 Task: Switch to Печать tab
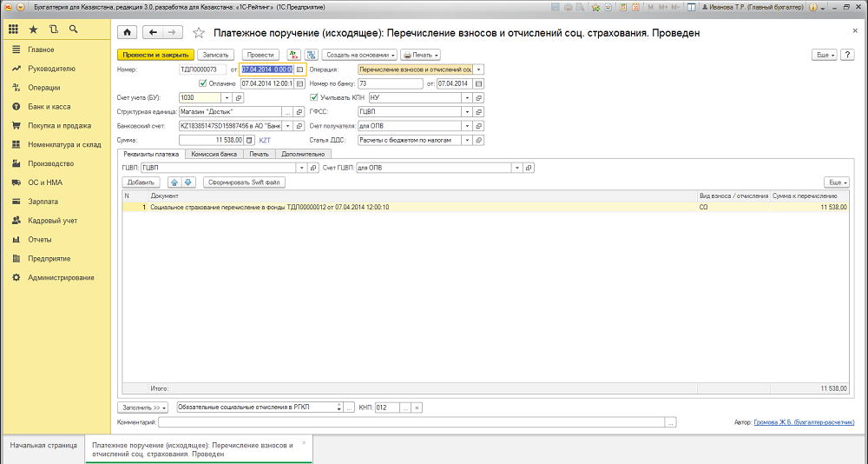tap(259, 154)
